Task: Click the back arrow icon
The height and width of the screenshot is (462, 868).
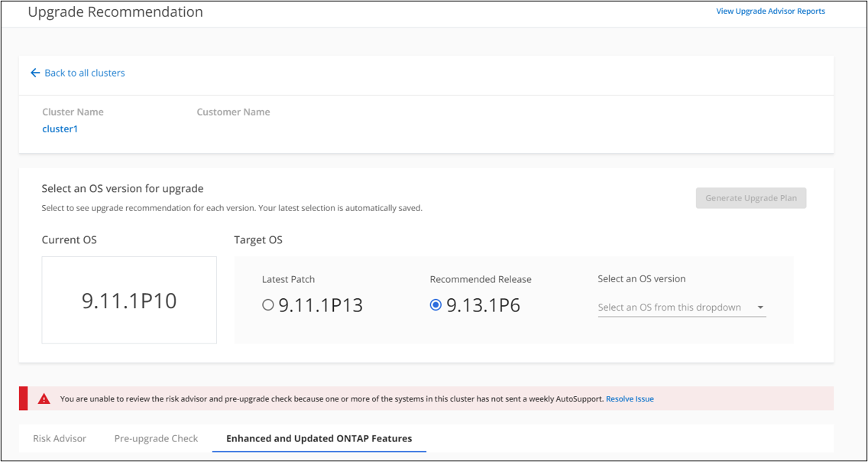Action: tap(34, 73)
